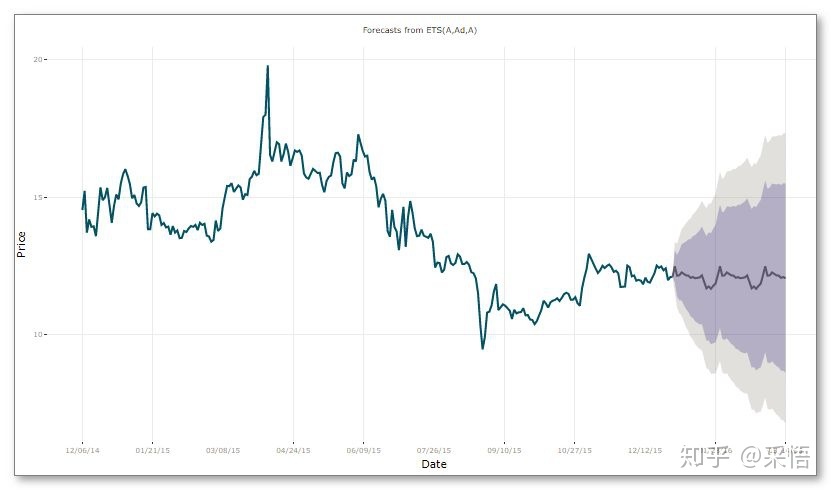
Task: Click the 06/09/15 date tick label
Action: 364,450
